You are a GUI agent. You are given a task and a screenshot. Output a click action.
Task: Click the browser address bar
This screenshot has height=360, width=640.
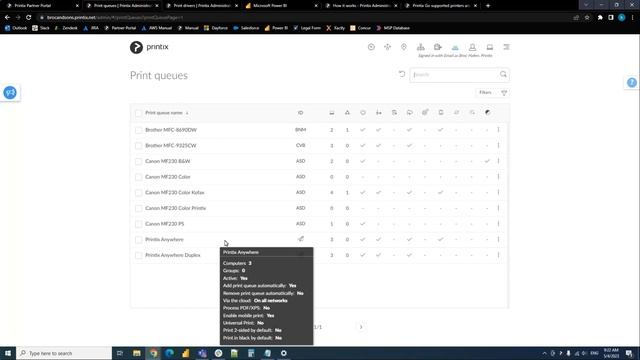click(x=302, y=18)
